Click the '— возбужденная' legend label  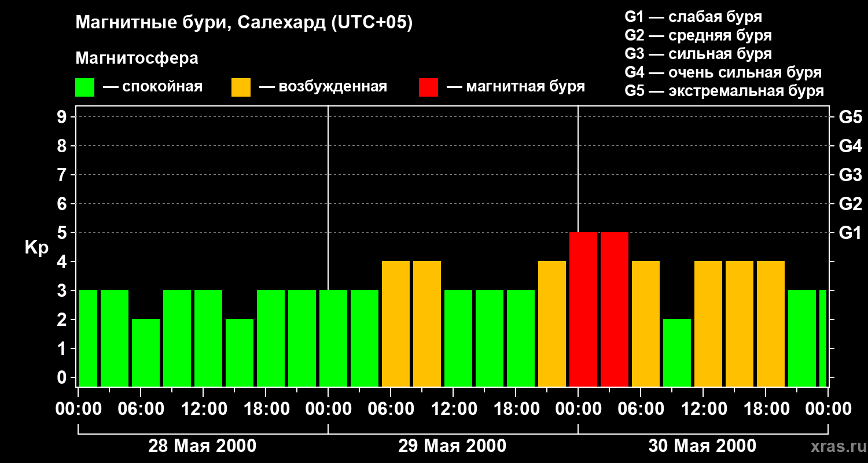point(323,87)
